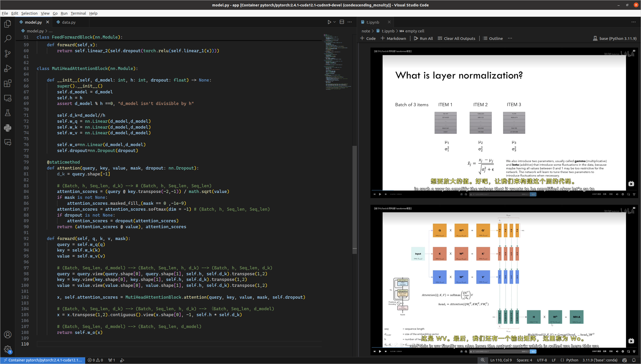Open the Python extension sidebar icon

tap(8, 128)
